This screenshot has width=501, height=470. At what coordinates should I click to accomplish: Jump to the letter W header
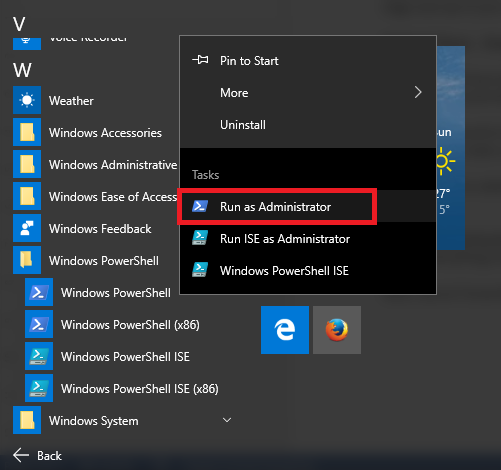[x=22, y=70]
